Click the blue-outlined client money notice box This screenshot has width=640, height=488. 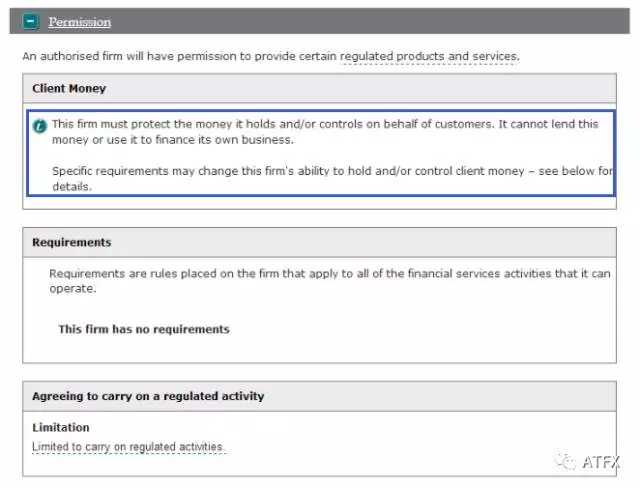coord(321,153)
